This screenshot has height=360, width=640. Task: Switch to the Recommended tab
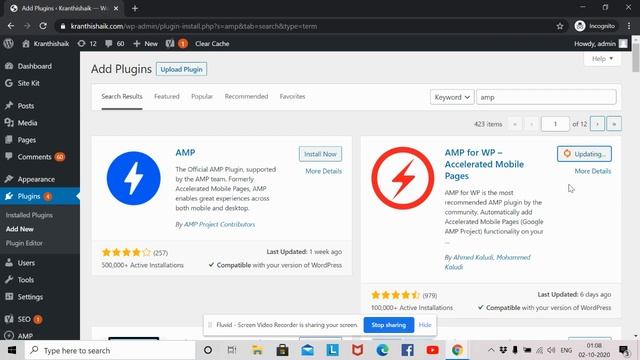[246, 97]
